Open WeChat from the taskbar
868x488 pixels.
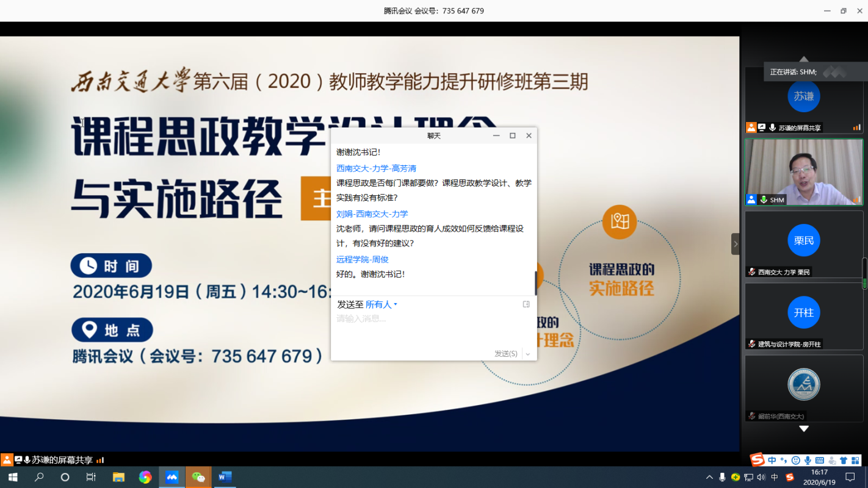pyautogui.click(x=198, y=477)
